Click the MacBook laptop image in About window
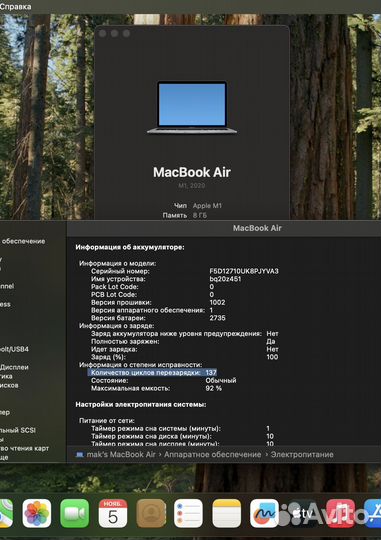The width and height of the screenshot is (381, 540). pyautogui.click(x=192, y=107)
